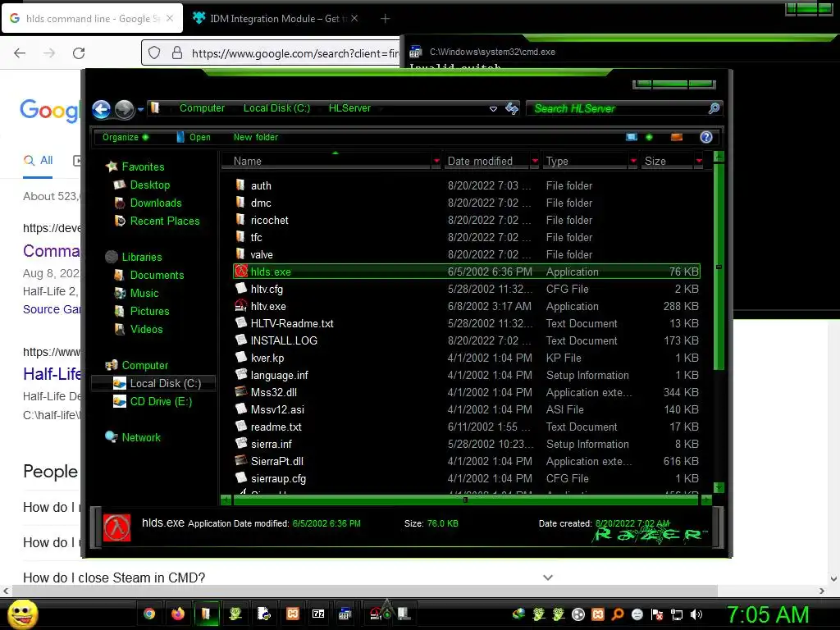Screen dimensions: 840x630
Task: Click Computer in the address breadcrumb
Action: click(x=202, y=108)
